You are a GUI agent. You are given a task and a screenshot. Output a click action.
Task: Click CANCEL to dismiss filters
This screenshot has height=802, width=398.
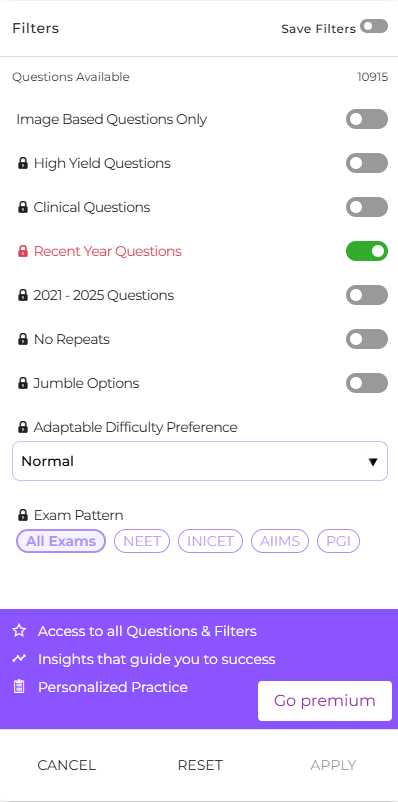click(x=67, y=765)
